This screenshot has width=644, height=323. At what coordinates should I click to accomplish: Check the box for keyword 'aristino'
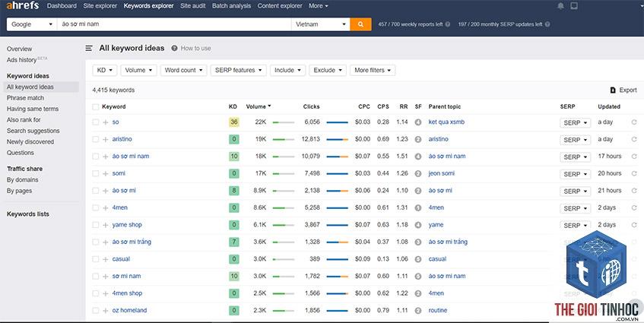pos(95,140)
